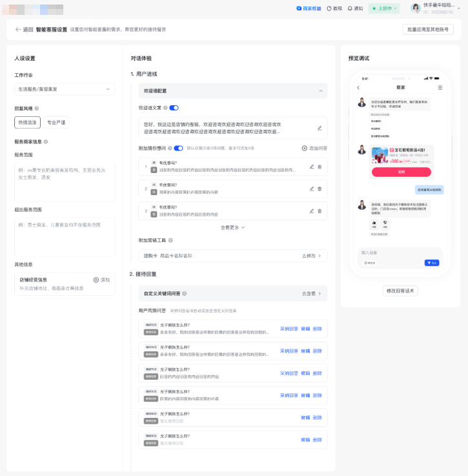Click info icon beside 附加营销工具

point(171,240)
